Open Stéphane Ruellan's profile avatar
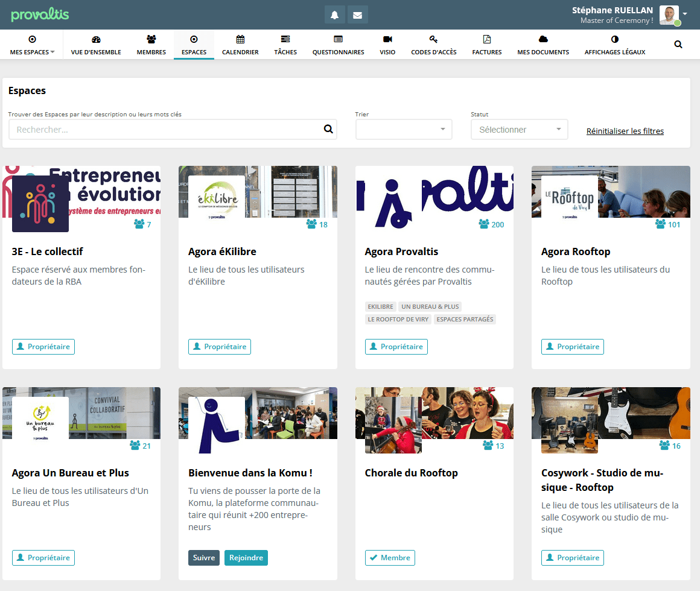 point(669,15)
